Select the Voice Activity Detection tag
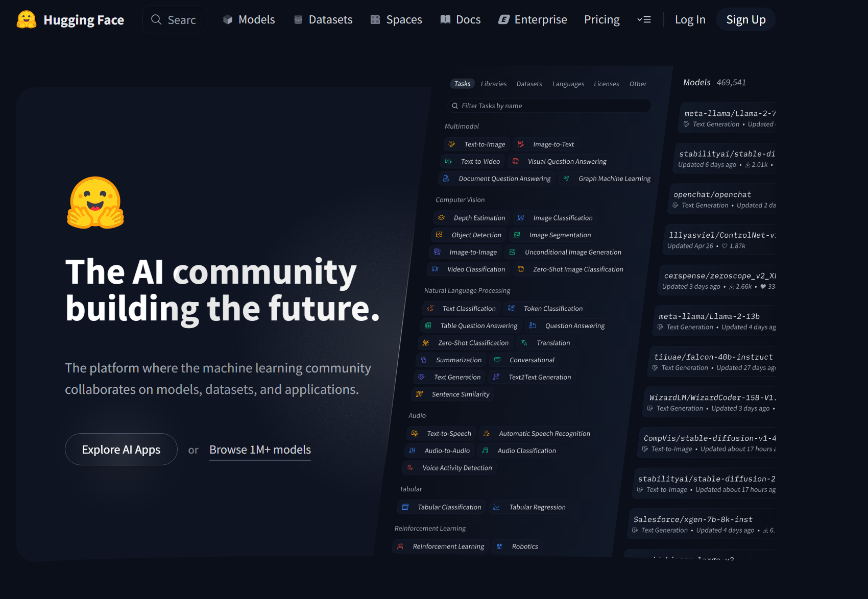Viewport: 868px width, 599px height. pos(449,467)
